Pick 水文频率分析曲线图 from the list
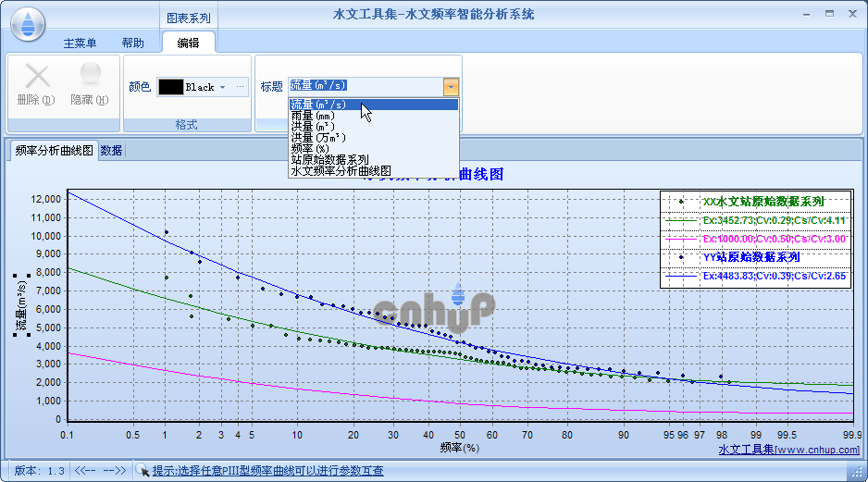Image resolution: width=868 pixels, height=482 pixels. (341, 170)
